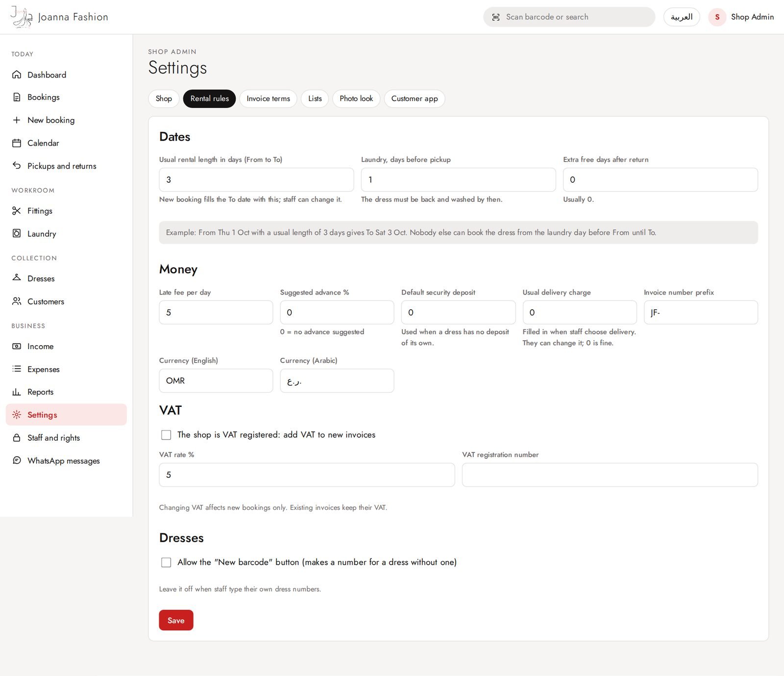Click the scissors icon for Fittings

17,211
